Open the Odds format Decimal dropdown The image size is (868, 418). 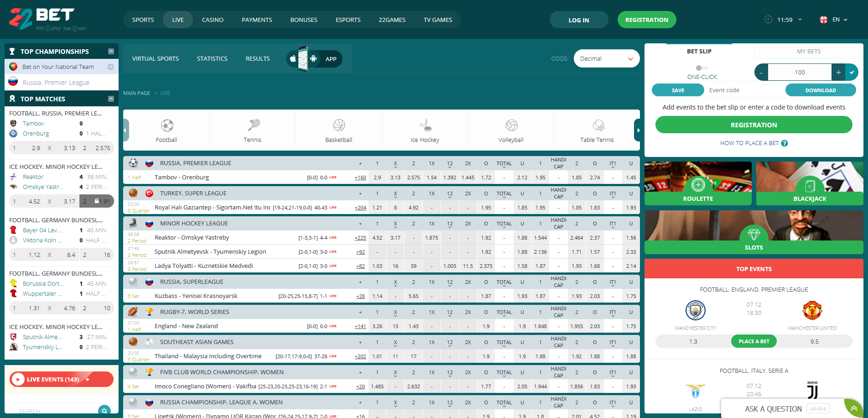click(x=606, y=58)
